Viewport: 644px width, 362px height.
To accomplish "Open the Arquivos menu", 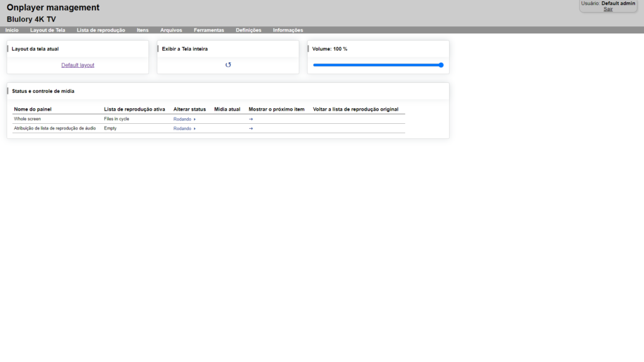I will click(171, 30).
